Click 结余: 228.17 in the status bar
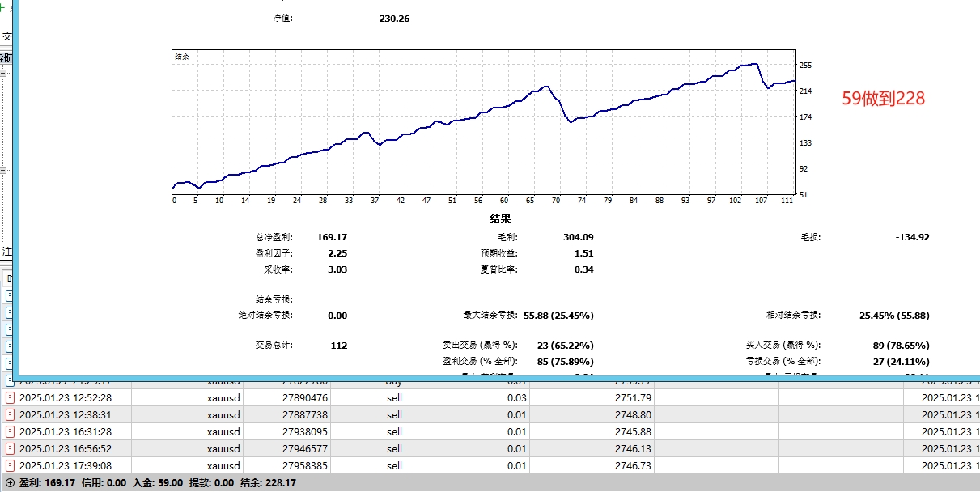The image size is (980, 492). coord(268,483)
